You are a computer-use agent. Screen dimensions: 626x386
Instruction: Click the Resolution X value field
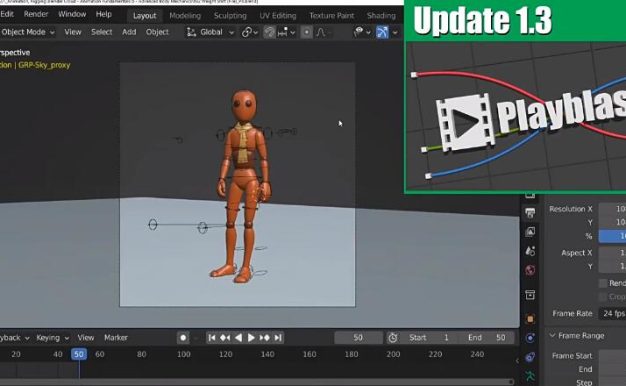pos(612,209)
